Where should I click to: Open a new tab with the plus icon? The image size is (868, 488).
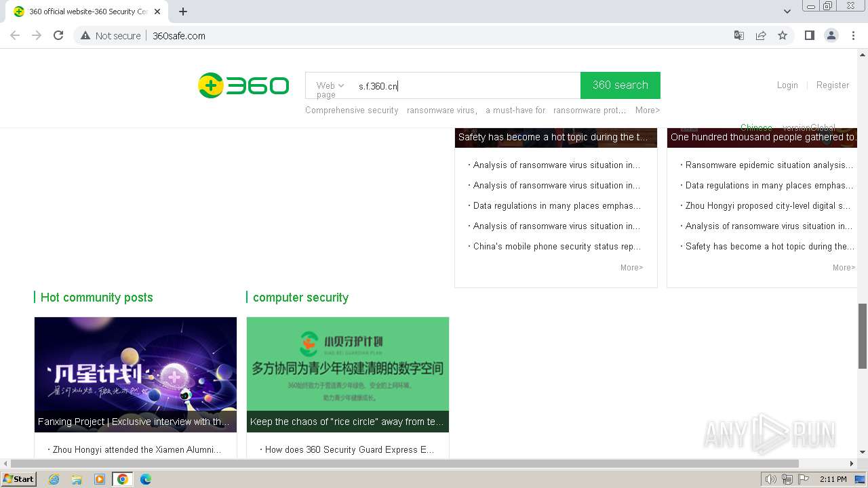tap(183, 12)
